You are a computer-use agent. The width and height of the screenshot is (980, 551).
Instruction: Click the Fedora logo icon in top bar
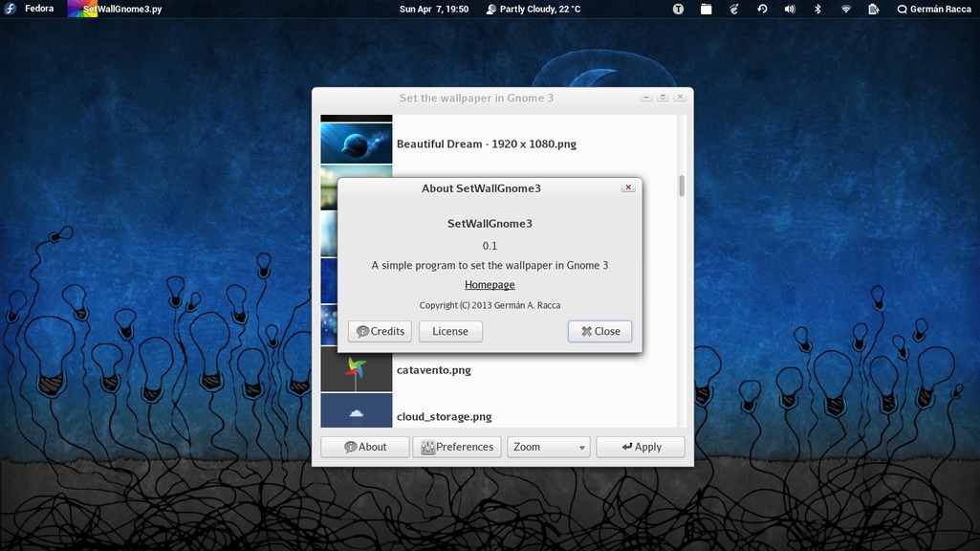pos(10,9)
